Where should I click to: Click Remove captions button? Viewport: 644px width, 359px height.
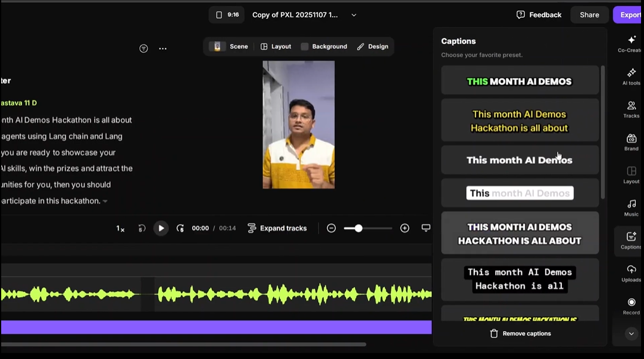pyautogui.click(x=520, y=333)
